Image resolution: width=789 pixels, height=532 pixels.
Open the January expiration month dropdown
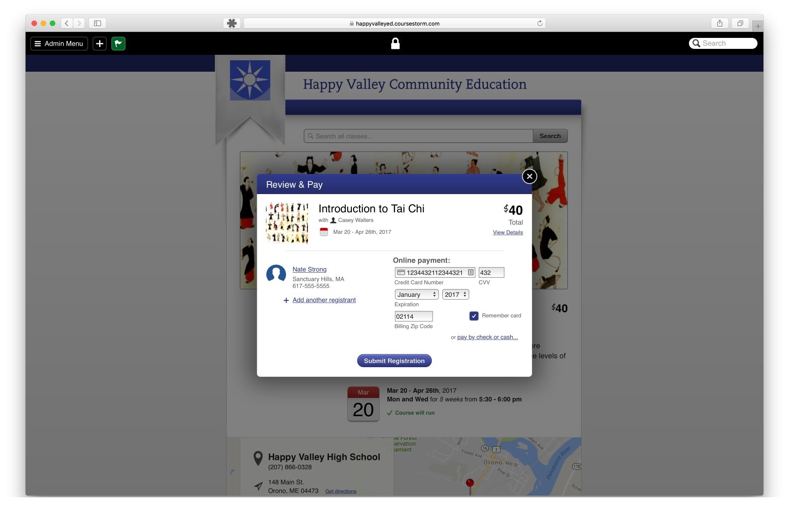416,295
